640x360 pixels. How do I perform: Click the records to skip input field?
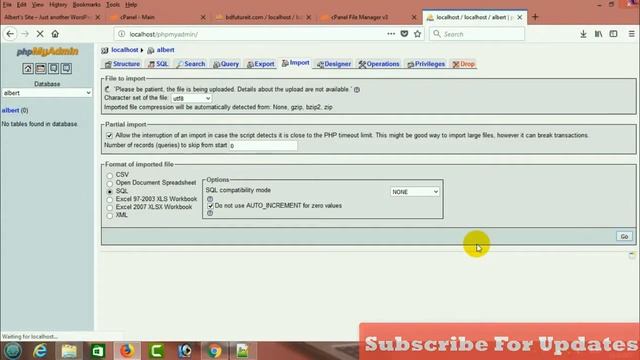[263, 146]
